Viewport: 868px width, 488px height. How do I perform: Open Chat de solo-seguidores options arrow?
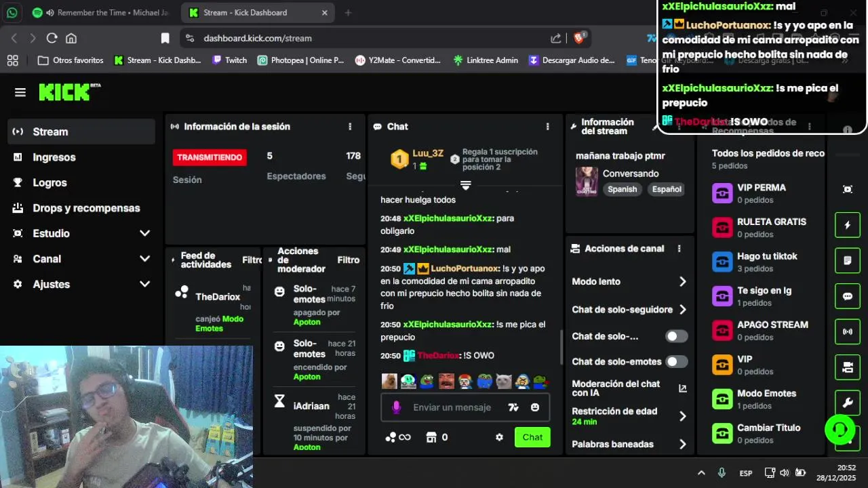click(x=682, y=309)
